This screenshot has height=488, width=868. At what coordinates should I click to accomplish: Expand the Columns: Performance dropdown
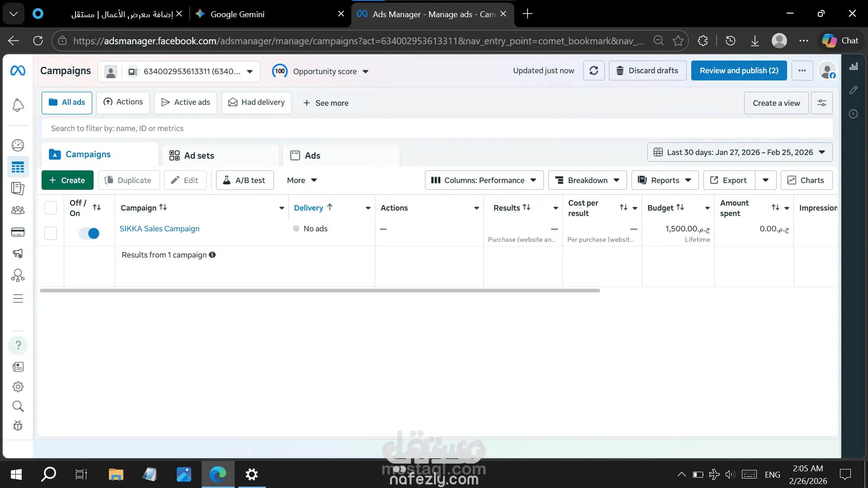(483, 180)
